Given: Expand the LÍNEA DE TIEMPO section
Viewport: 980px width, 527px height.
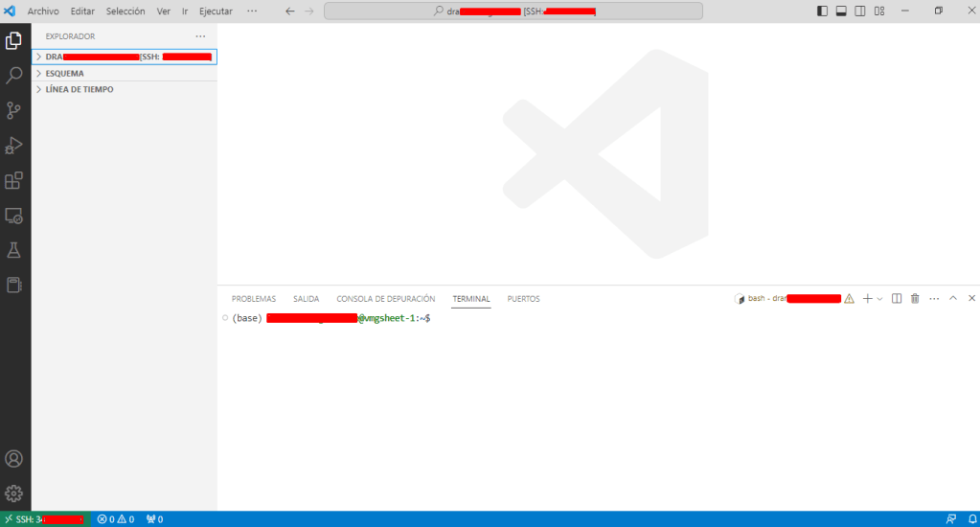Looking at the screenshot, I should point(79,89).
